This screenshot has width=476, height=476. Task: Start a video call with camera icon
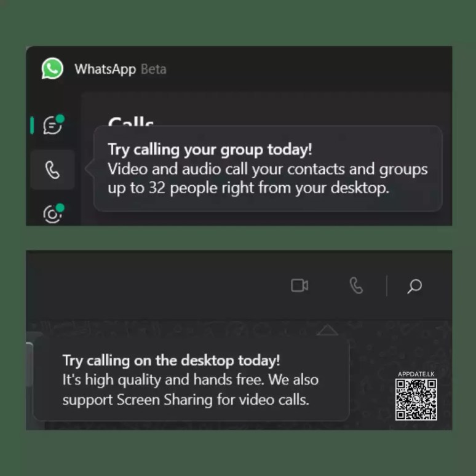pos(299,285)
